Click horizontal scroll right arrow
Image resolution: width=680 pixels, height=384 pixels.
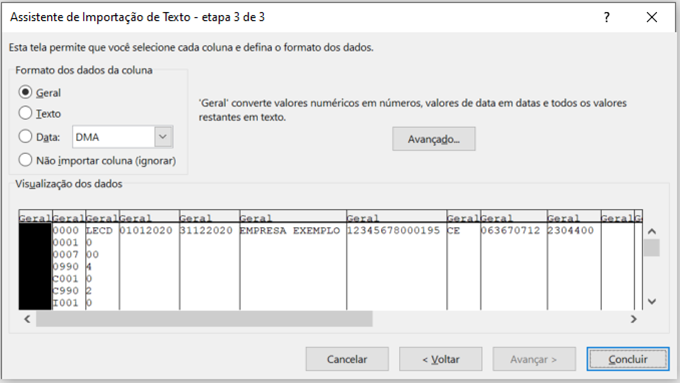[634, 319]
